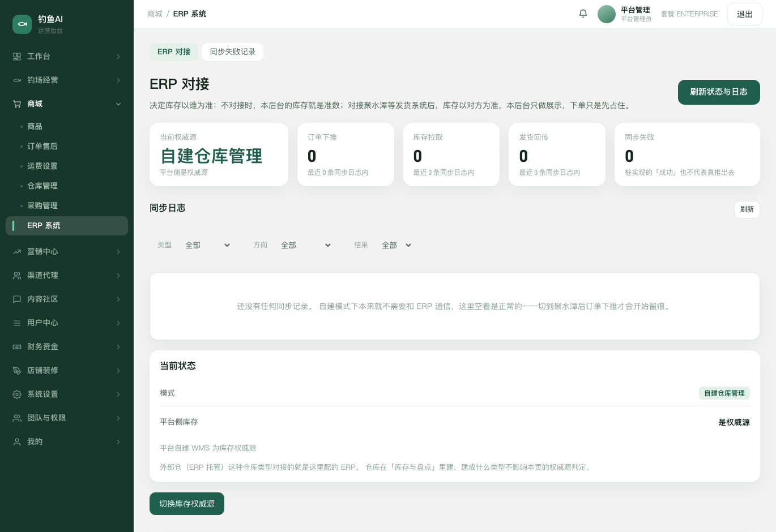
Task: Open 运费设置 submenu item
Action: point(67,166)
